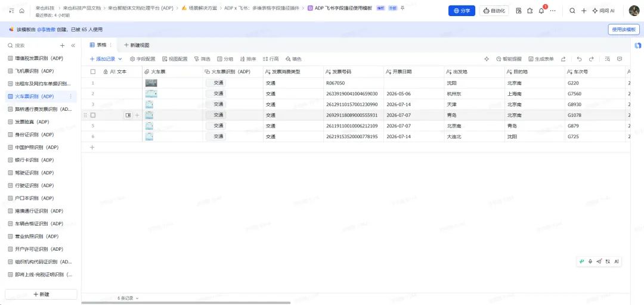Open the @李施微 creator link
The image size is (644, 305).
[47, 30]
